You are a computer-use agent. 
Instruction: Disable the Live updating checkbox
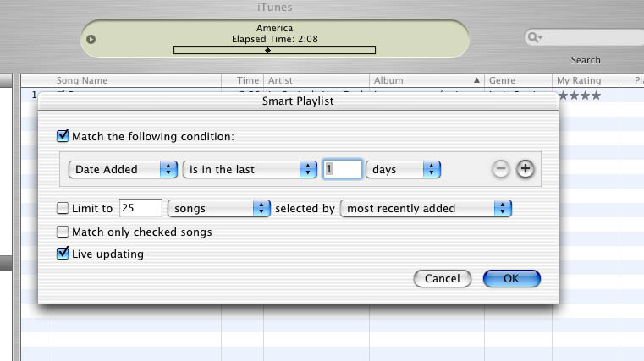pyautogui.click(x=63, y=253)
